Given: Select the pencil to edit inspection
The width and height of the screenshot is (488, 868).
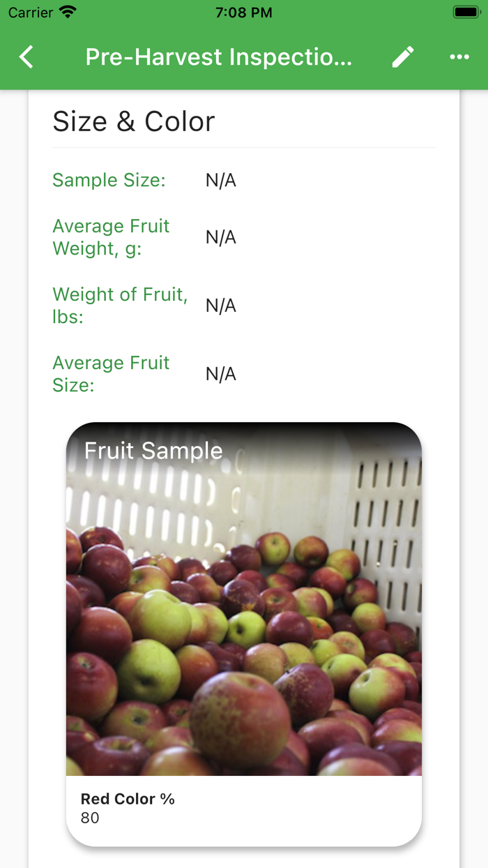Looking at the screenshot, I should 402,57.
